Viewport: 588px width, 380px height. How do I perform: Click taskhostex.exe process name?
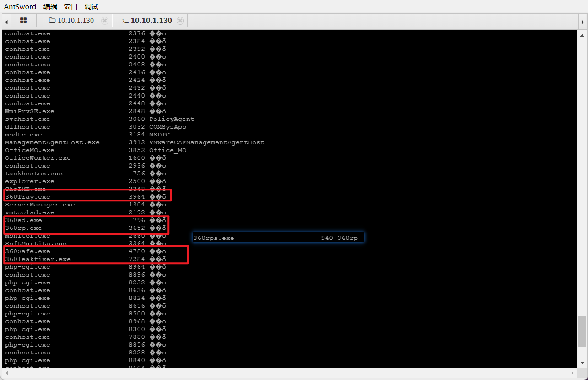coord(34,174)
